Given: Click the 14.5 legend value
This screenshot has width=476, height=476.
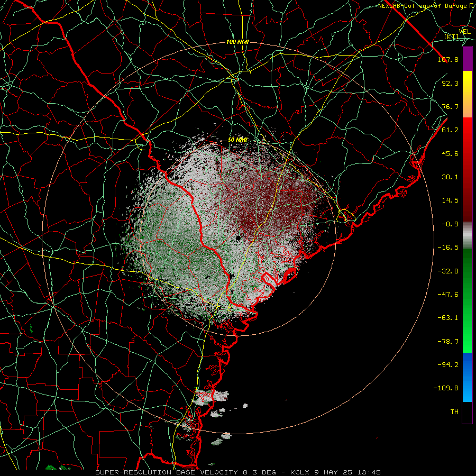Looking at the screenshot, I should pos(450,200).
